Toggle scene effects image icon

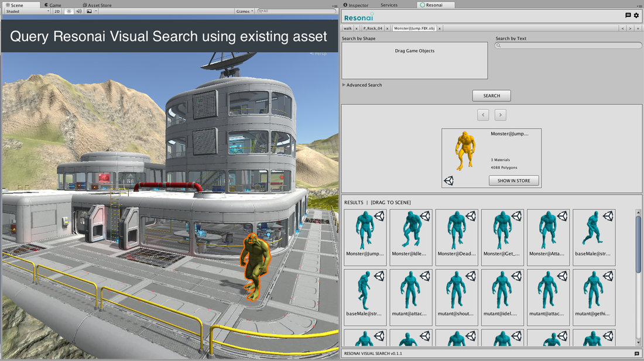[89, 11]
